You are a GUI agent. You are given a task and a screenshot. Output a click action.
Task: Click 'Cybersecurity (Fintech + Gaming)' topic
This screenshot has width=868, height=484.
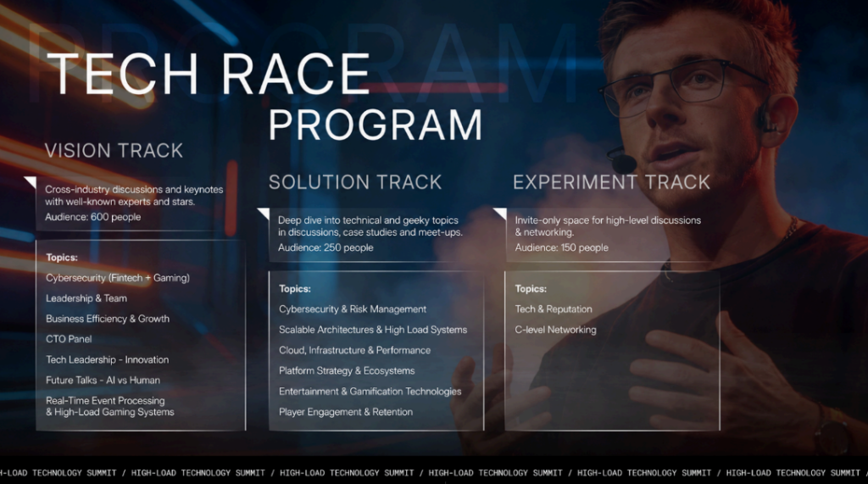coord(117,278)
